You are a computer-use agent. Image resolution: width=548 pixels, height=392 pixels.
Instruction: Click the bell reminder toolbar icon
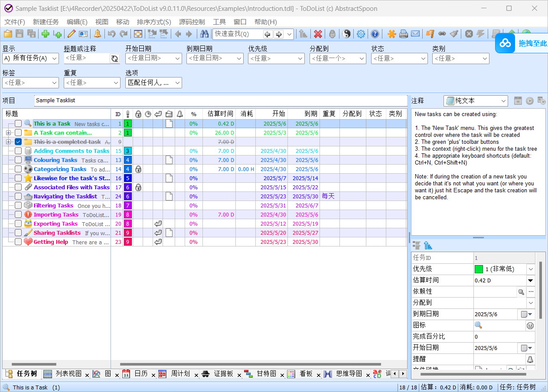click(x=97, y=34)
